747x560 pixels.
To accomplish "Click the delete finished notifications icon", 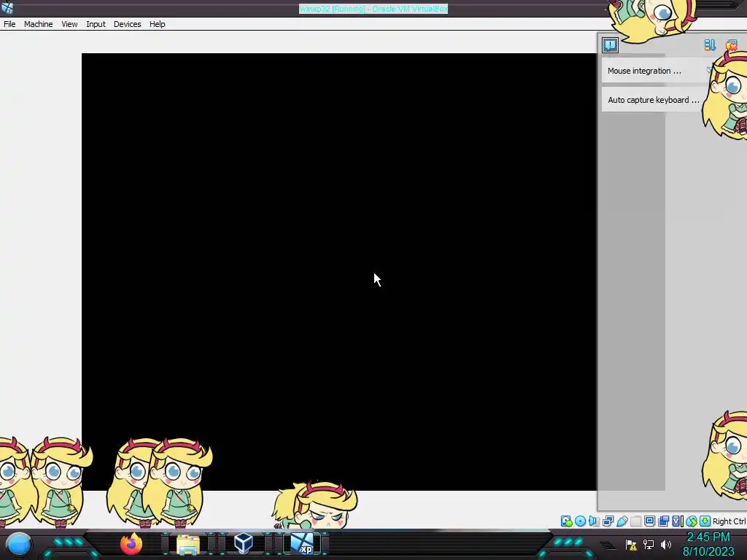I will coord(732,45).
